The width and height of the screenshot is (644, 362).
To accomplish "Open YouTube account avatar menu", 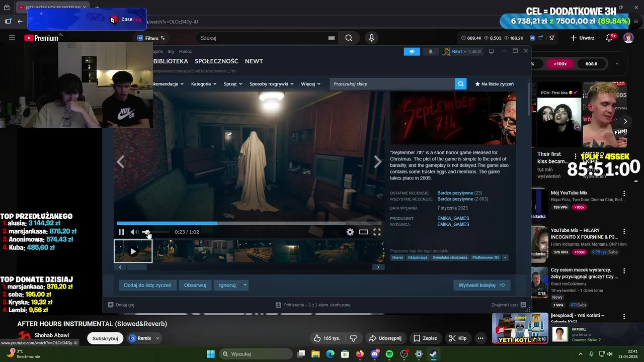I will coord(628,38).
